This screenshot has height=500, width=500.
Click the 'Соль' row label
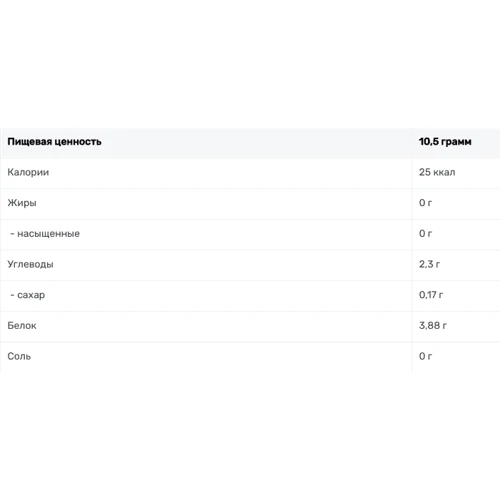(19, 356)
